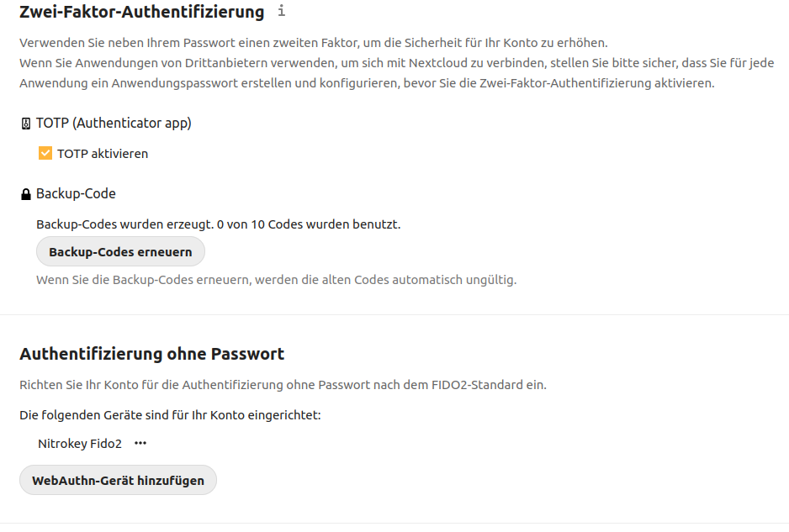Click the configured devices list label

pyautogui.click(x=170, y=415)
